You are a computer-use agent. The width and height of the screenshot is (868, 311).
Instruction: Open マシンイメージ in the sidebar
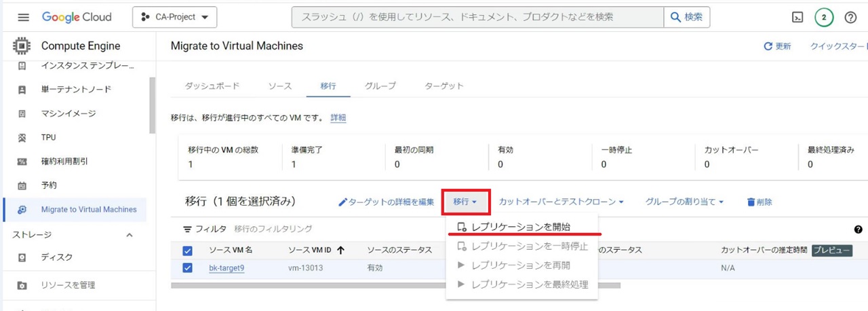[68, 113]
